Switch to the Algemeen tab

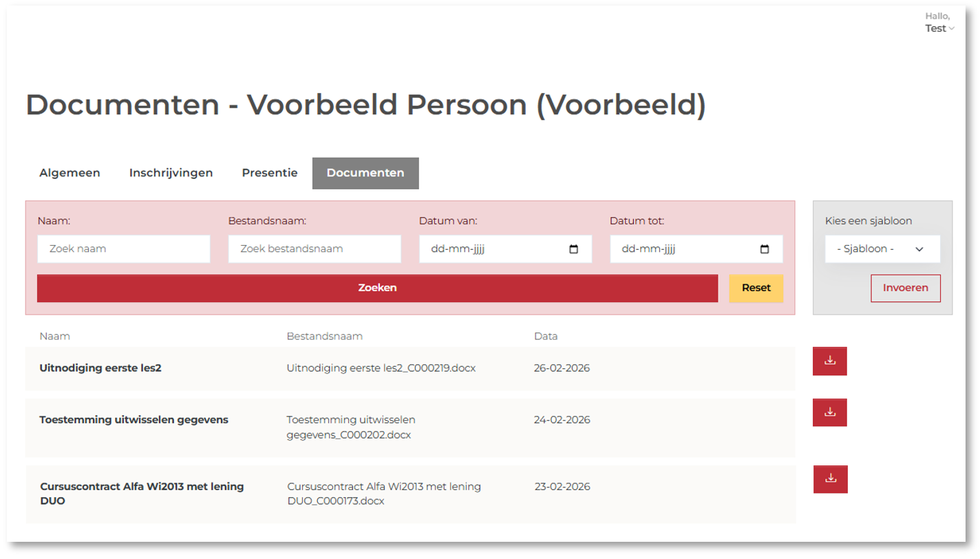[70, 173]
